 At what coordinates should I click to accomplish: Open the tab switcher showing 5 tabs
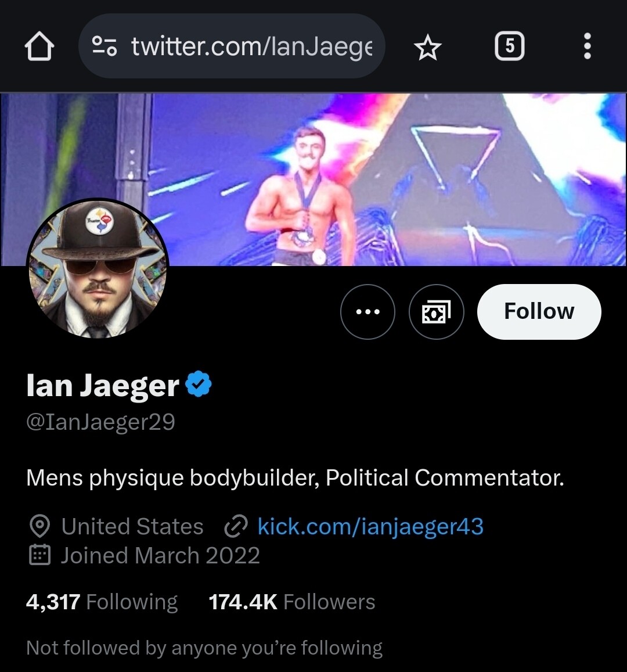(510, 46)
